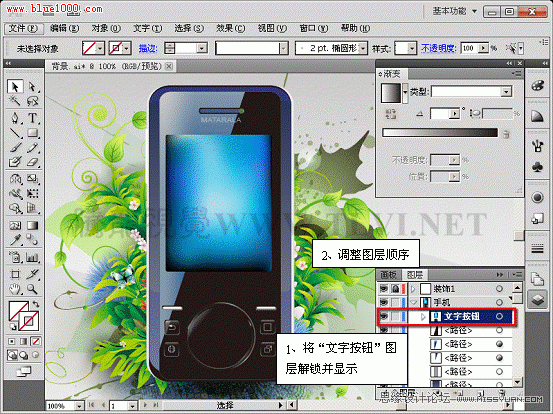
Task: Choose the Lasso tool
Action: (x=32, y=101)
